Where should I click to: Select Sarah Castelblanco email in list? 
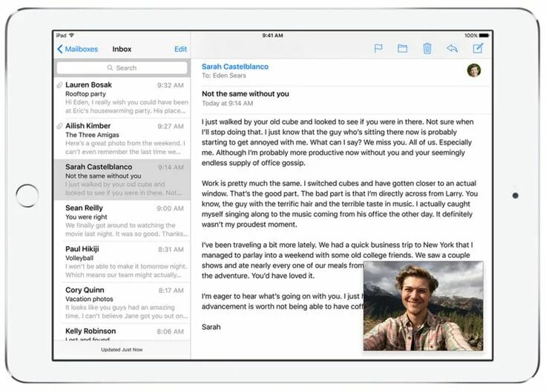pyautogui.click(x=122, y=180)
